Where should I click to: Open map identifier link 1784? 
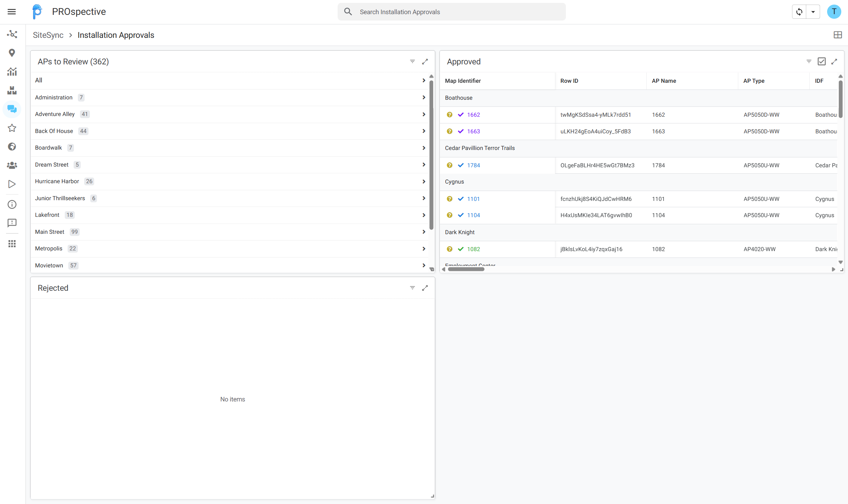coord(473,165)
